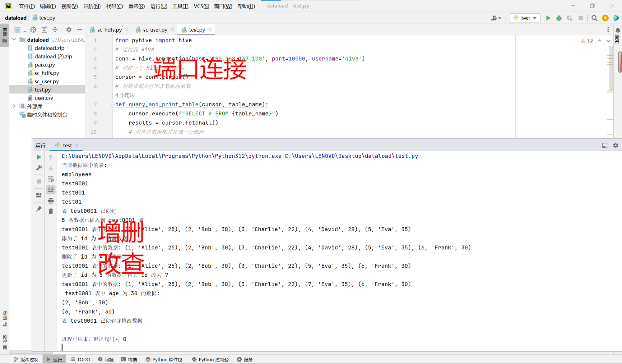622x364 pixels.
Task: Start debugging with the bug icon
Action: click(559, 18)
